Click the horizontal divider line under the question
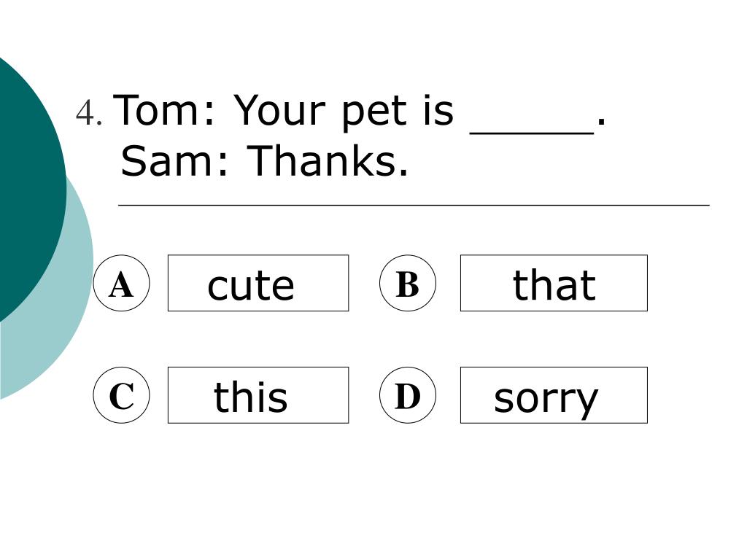 point(414,205)
